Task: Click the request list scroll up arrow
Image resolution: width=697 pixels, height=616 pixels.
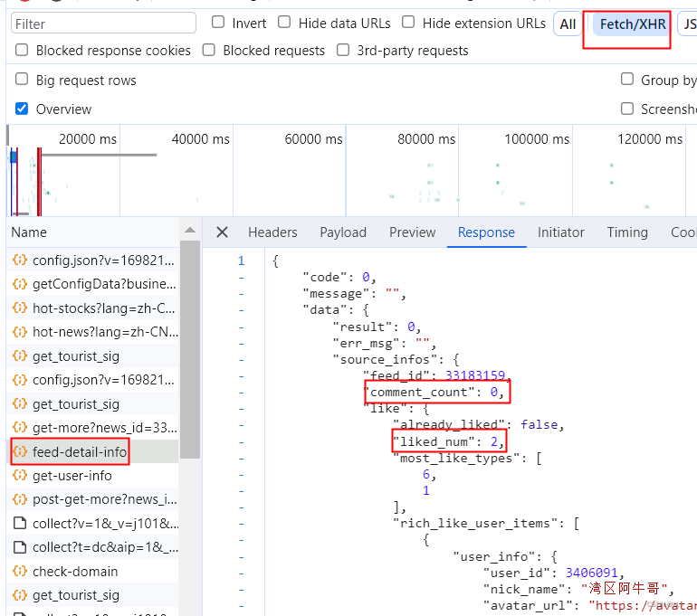Action: point(190,230)
